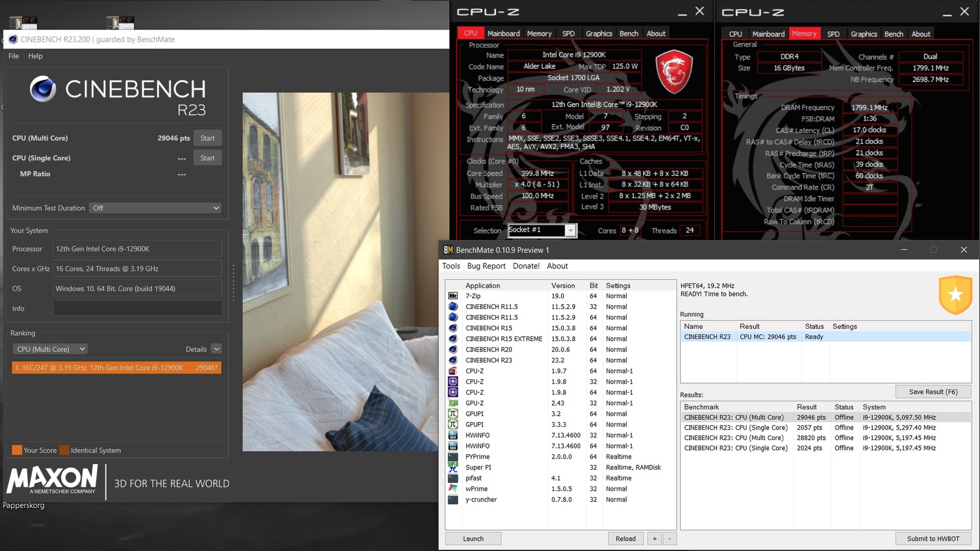This screenshot has width=980, height=551.
Task: Click the Cinebench sphere logo in the title bar
Action: [13, 39]
